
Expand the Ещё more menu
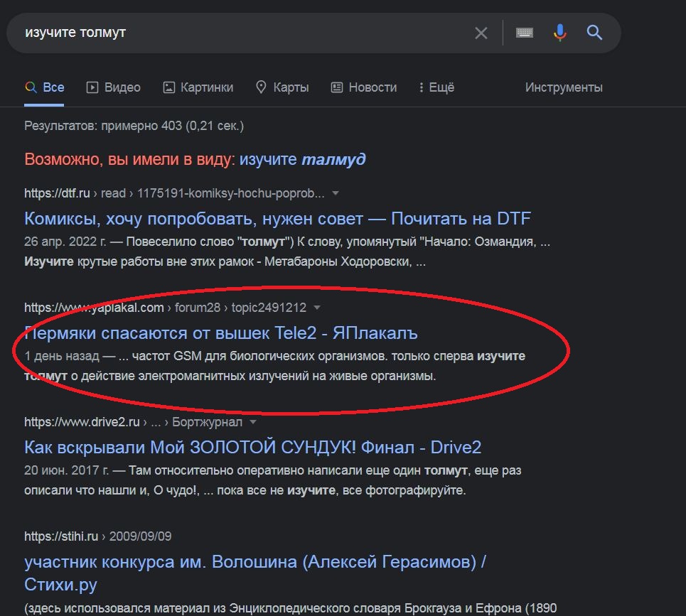(436, 87)
